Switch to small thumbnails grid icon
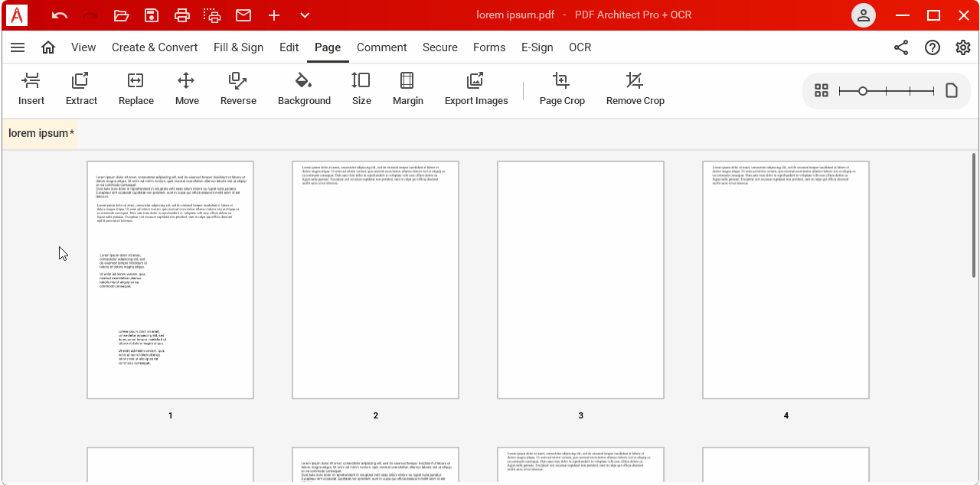The width and height of the screenshot is (980, 485). (822, 91)
